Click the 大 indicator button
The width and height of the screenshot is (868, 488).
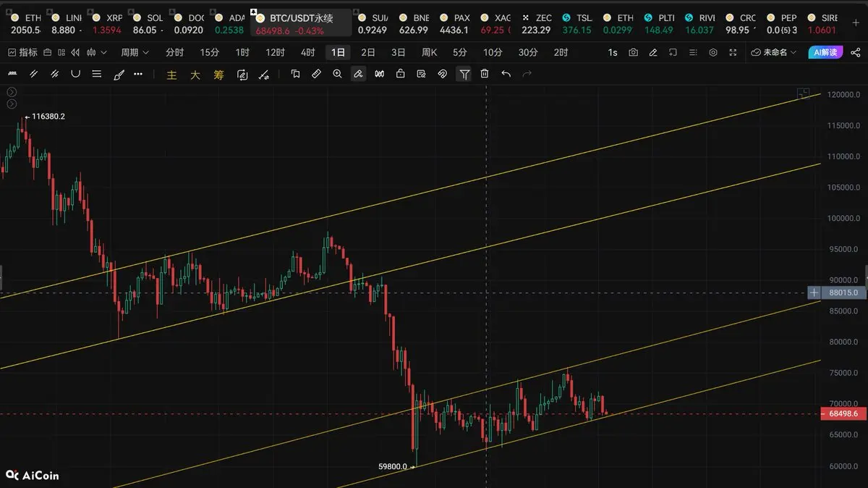(195, 75)
